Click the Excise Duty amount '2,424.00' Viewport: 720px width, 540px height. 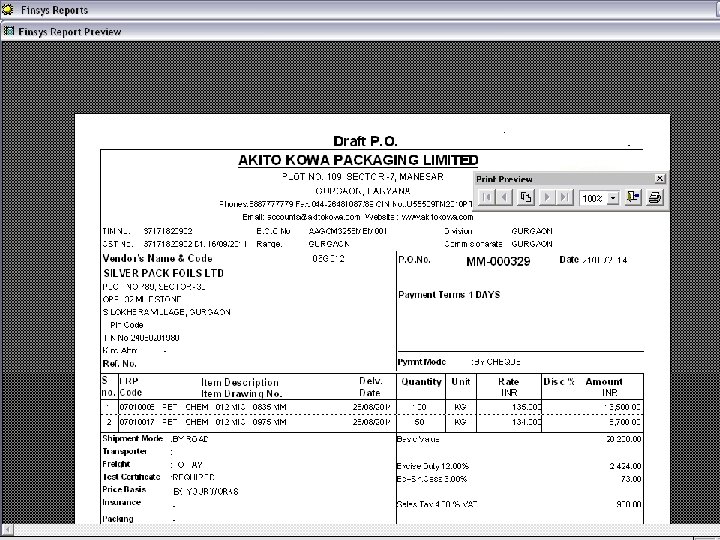pos(625,466)
